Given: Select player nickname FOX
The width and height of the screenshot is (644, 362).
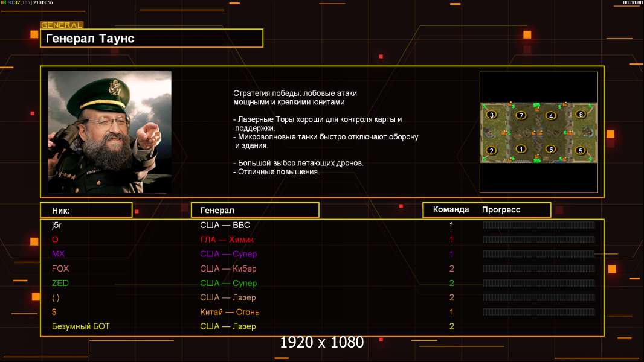Looking at the screenshot, I should coord(60,268).
